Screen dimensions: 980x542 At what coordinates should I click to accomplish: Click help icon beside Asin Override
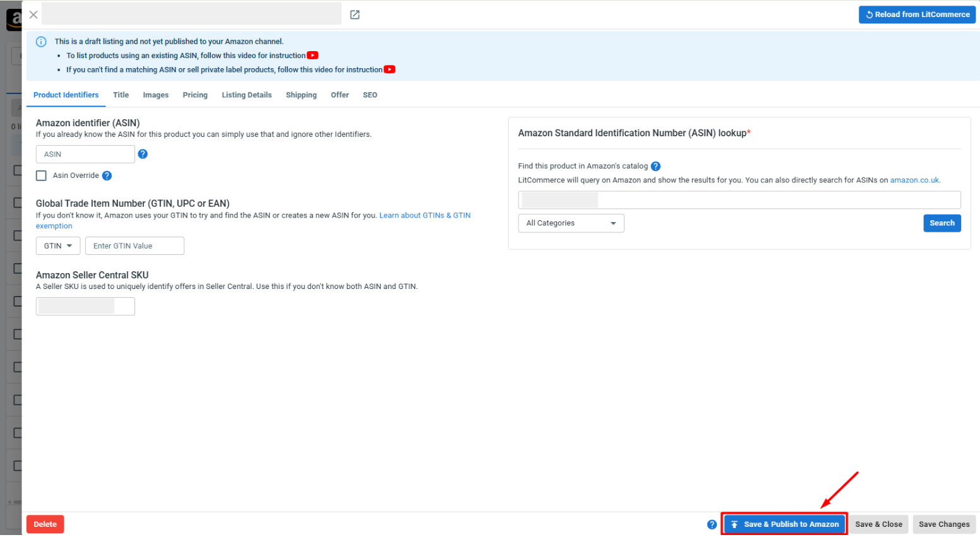[107, 175]
